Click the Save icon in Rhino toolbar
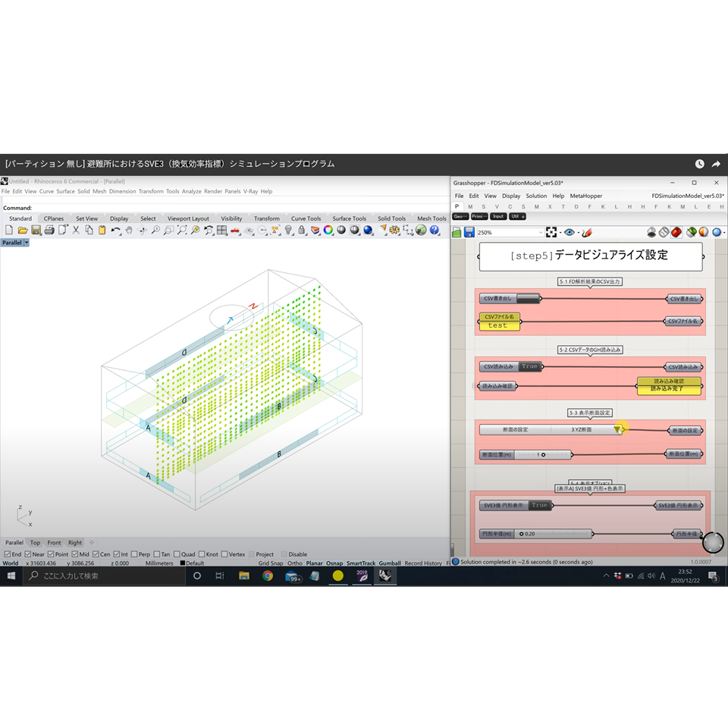Screen dimensions: 728x728 [35, 230]
